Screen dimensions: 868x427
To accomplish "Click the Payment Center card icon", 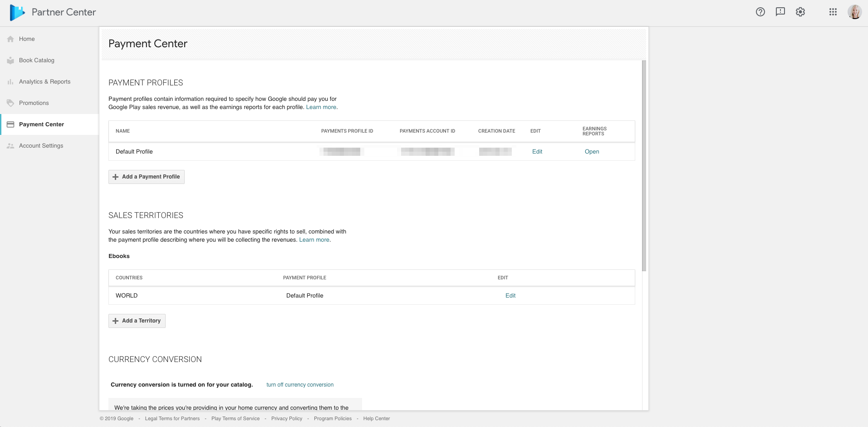I will point(10,124).
